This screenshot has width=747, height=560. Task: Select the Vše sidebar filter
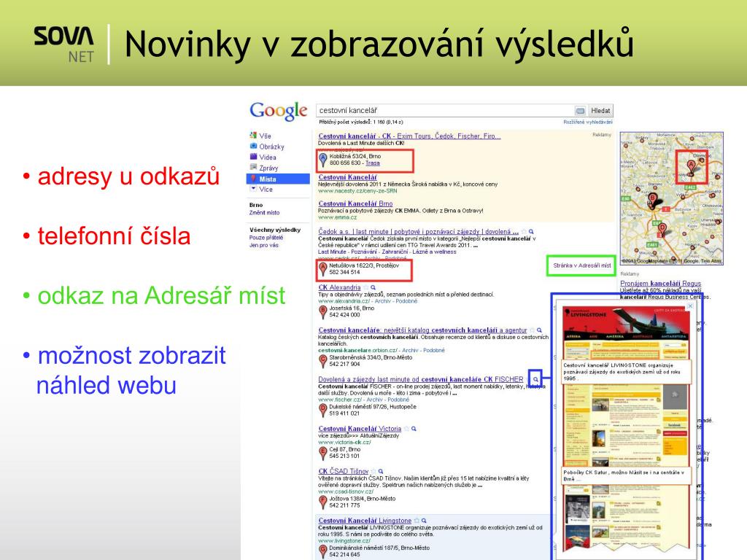point(265,136)
